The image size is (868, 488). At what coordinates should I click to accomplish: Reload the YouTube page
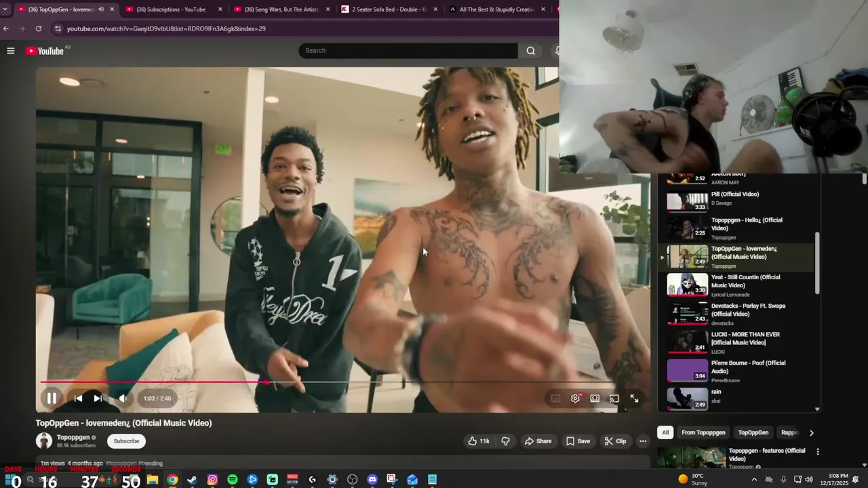tap(39, 28)
